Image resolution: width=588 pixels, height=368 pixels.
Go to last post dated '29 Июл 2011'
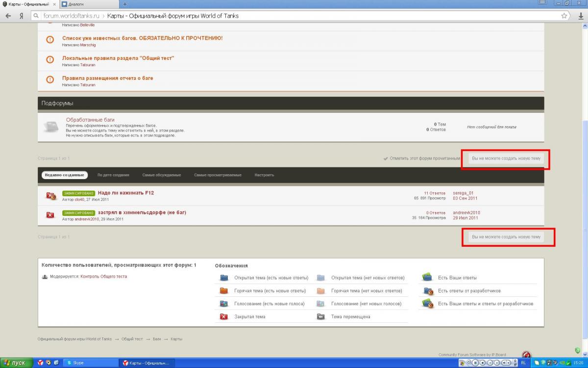tap(465, 218)
